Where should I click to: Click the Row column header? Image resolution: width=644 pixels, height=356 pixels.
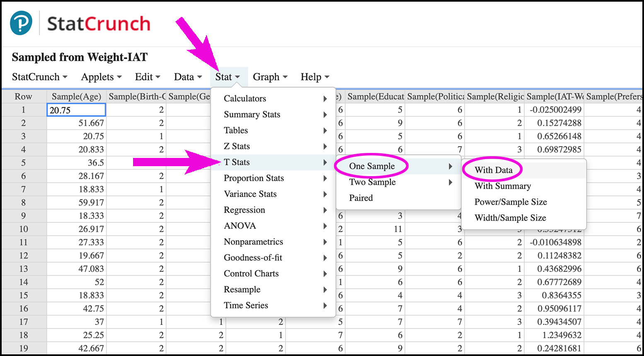[24, 97]
